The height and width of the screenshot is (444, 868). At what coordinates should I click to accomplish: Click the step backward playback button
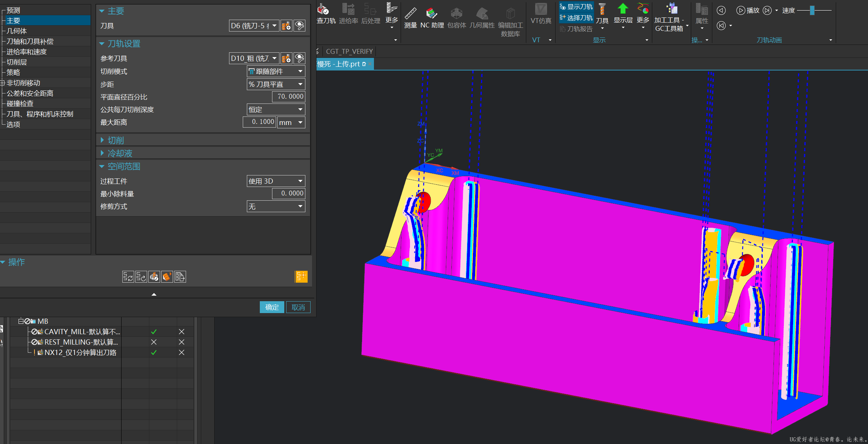point(721,10)
